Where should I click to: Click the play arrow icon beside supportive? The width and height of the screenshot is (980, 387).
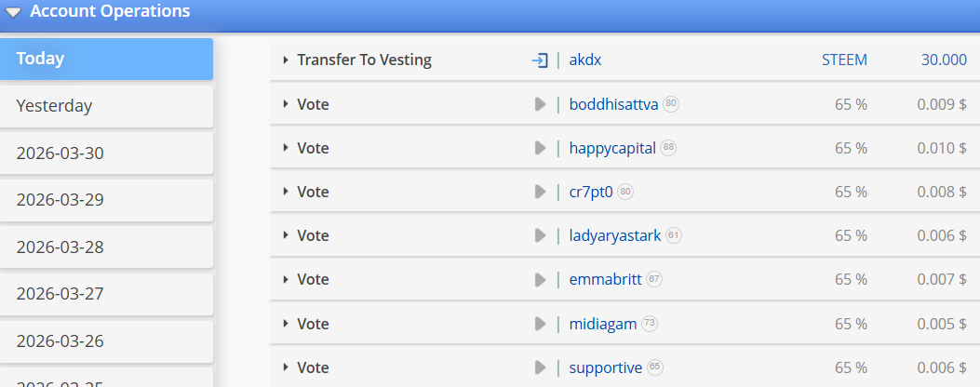click(540, 367)
